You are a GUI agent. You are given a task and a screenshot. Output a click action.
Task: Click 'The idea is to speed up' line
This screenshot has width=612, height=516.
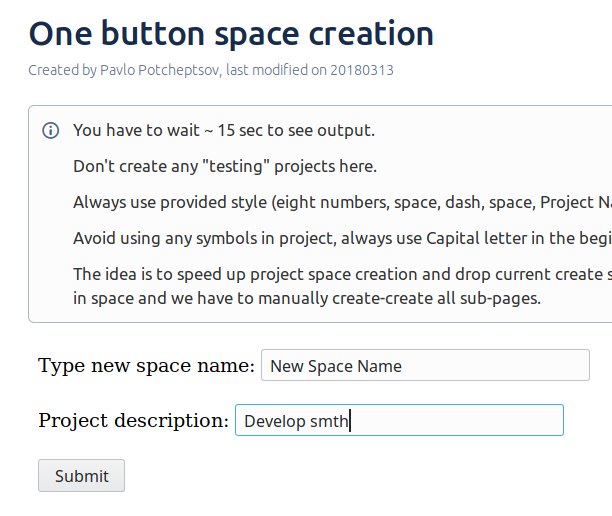pos(342,274)
